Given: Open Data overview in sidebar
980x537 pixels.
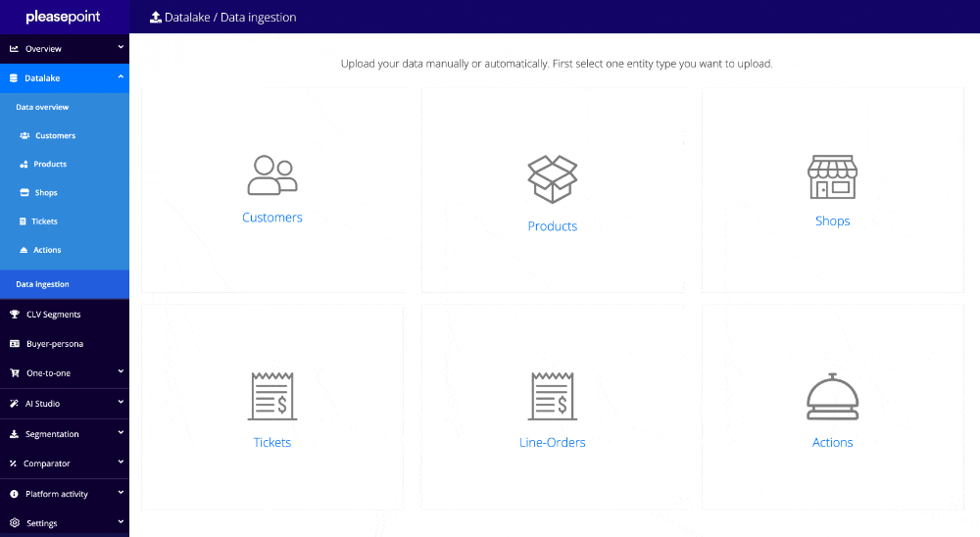Looking at the screenshot, I should pyautogui.click(x=42, y=108).
